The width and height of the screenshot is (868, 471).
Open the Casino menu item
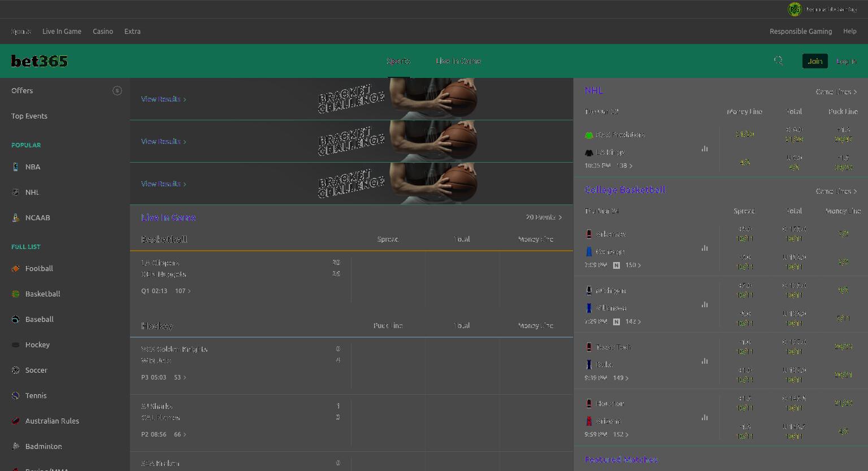(103, 31)
